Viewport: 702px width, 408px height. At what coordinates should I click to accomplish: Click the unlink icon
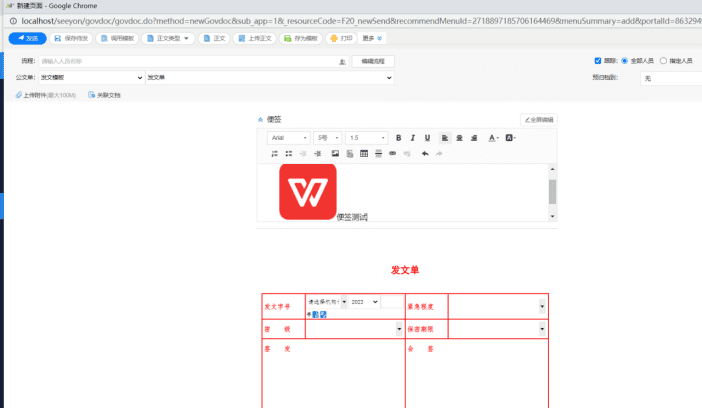click(407, 154)
